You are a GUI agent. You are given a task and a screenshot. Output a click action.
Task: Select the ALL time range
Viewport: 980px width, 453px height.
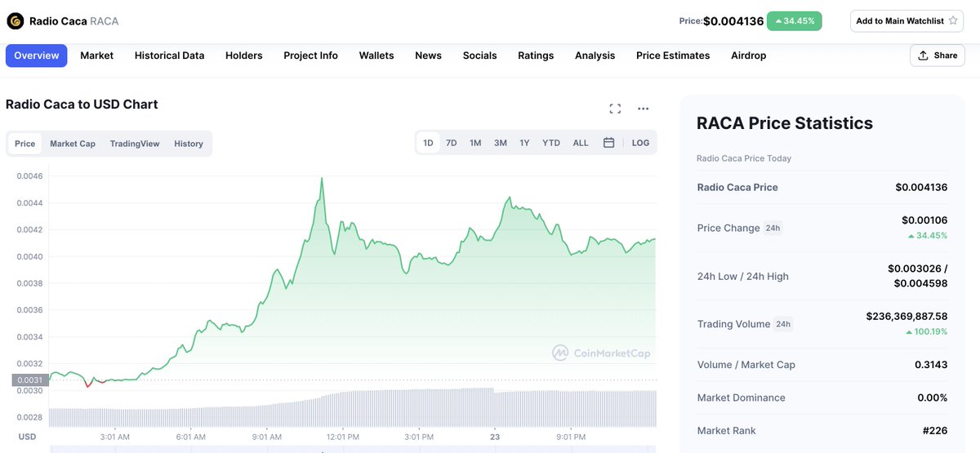[x=581, y=143]
